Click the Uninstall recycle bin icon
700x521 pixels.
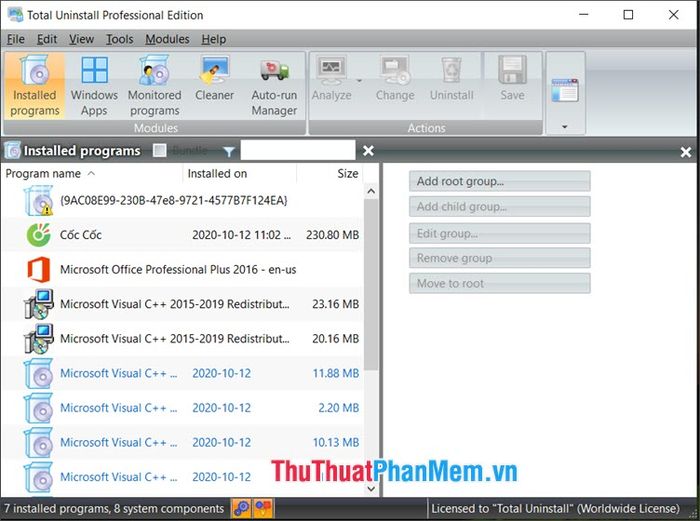click(x=452, y=70)
